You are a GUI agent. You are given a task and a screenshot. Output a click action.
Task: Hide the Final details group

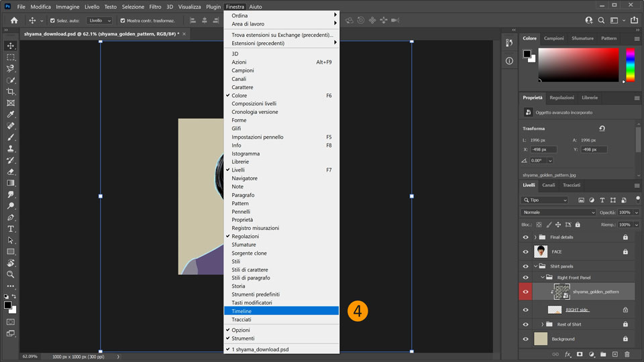pyautogui.click(x=525, y=237)
